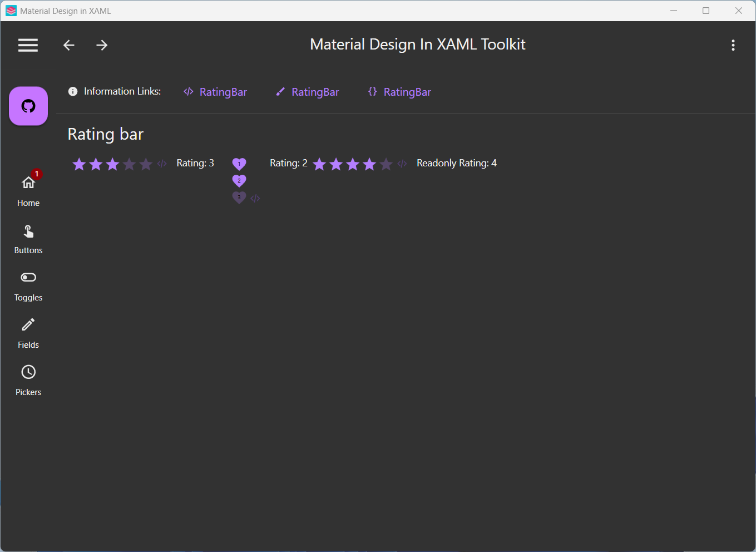Open the Buttons page in sidebar
This screenshot has width=756, height=552.
coord(28,239)
